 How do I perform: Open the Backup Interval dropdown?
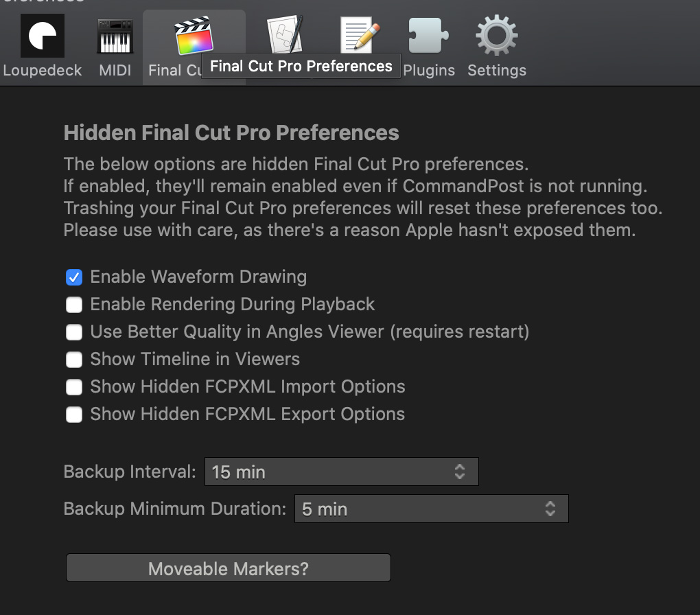click(x=342, y=472)
